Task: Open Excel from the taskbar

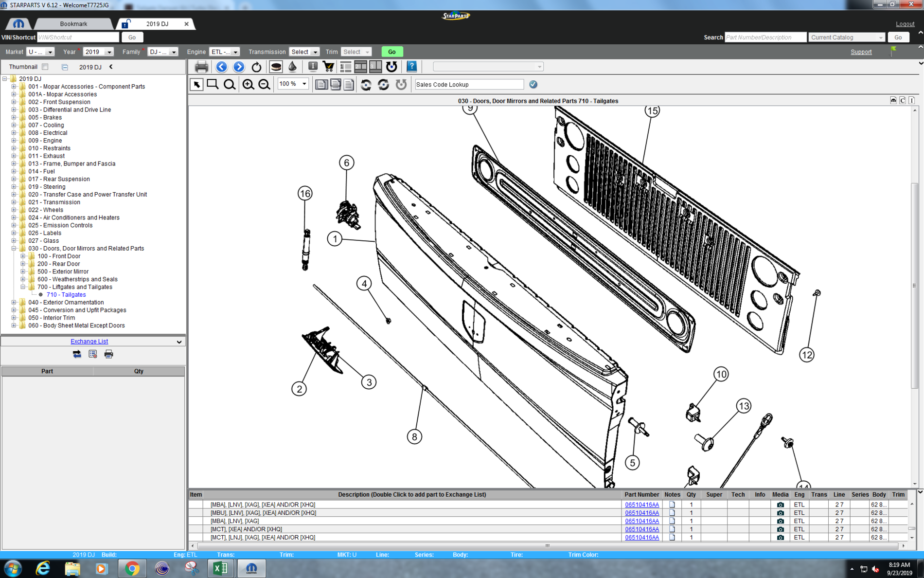Action: 220,568
